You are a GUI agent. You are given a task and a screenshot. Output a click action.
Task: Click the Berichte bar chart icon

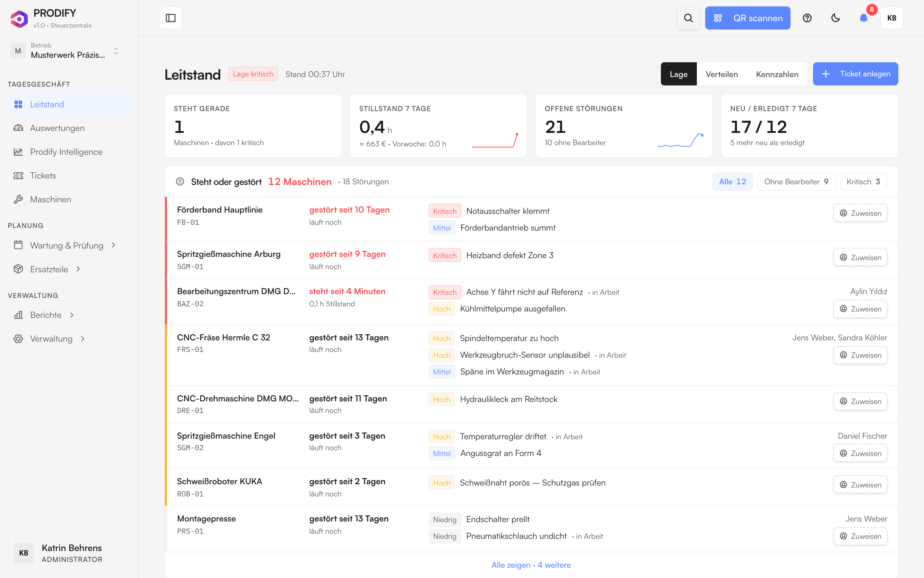pos(18,315)
